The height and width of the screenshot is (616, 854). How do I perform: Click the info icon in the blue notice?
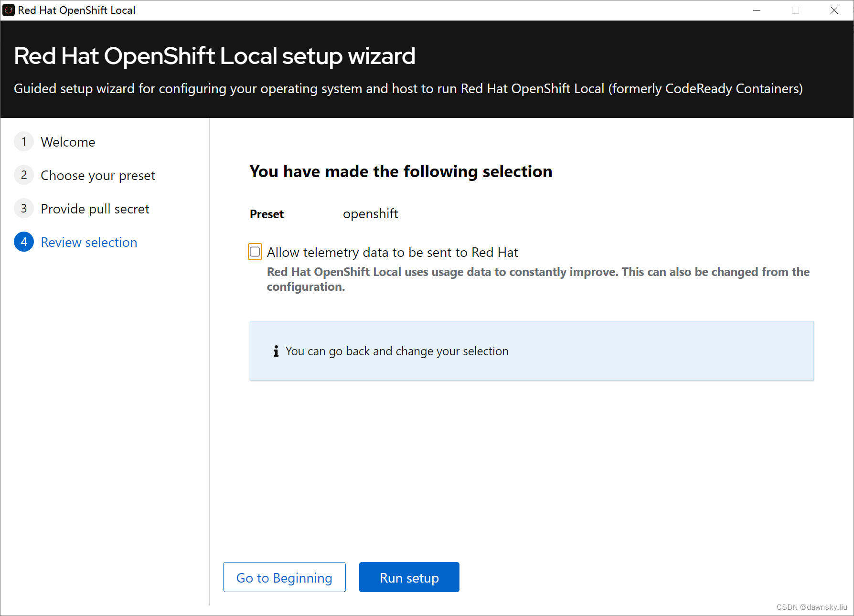pyautogui.click(x=276, y=351)
